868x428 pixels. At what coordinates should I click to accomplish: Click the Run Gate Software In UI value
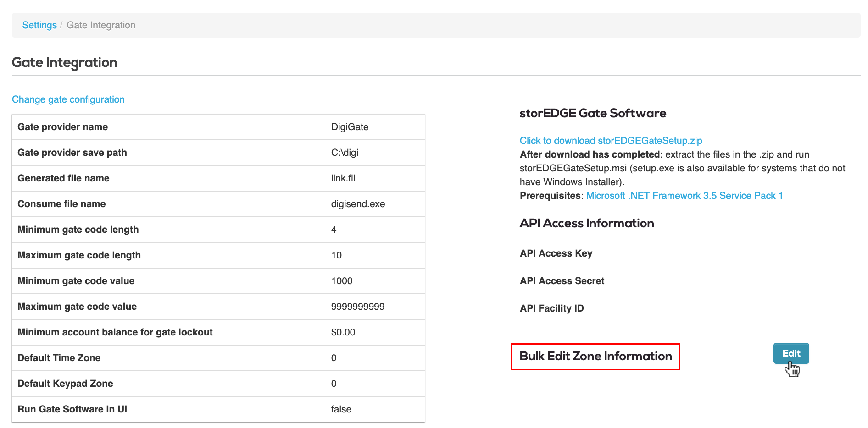tap(341, 409)
